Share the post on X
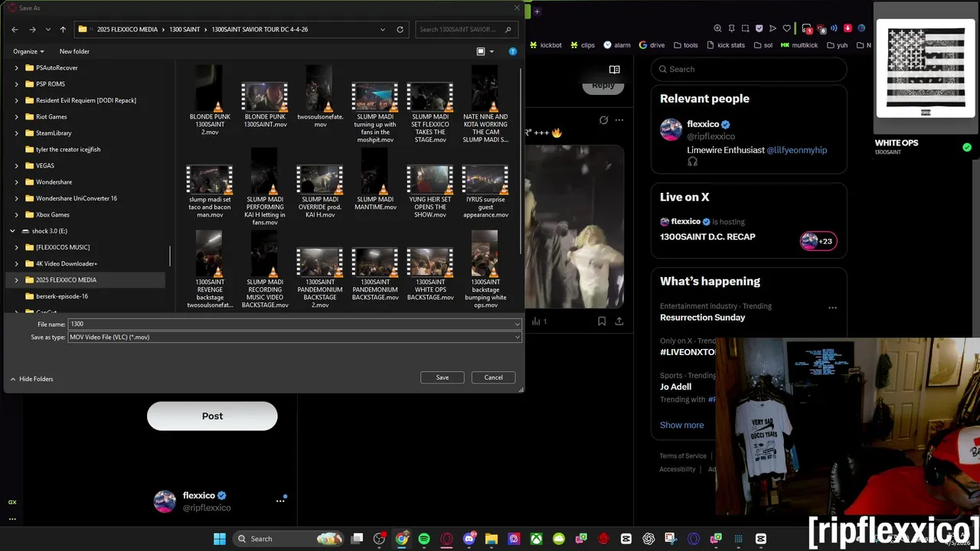The width and height of the screenshot is (980, 551). pyautogui.click(x=619, y=321)
